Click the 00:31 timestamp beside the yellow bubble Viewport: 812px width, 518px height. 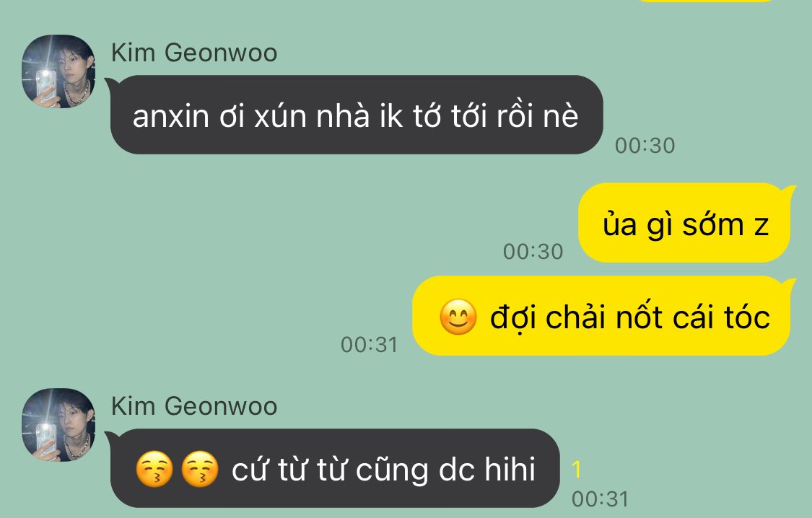pos(370,345)
